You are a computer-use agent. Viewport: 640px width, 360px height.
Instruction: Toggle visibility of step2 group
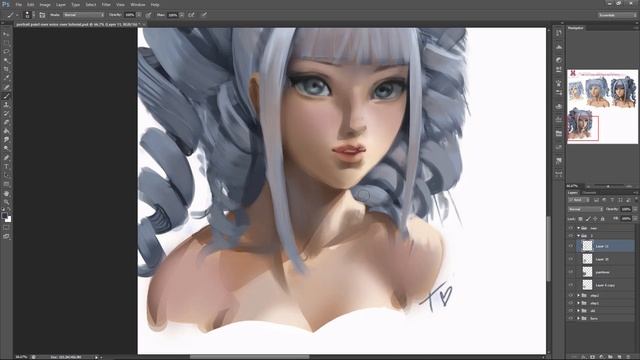pyautogui.click(x=571, y=296)
